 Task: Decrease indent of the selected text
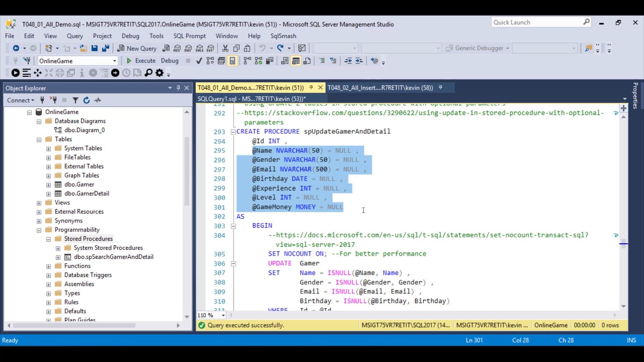click(x=348, y=61)
